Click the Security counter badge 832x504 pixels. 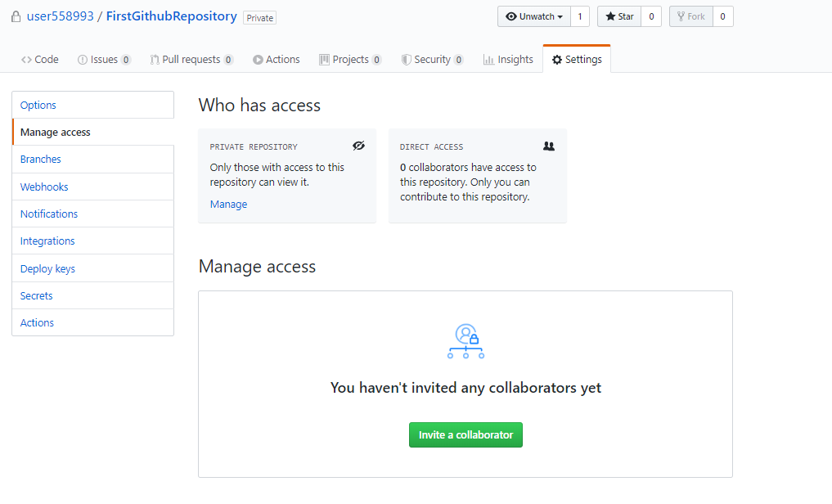pos(458,60)
